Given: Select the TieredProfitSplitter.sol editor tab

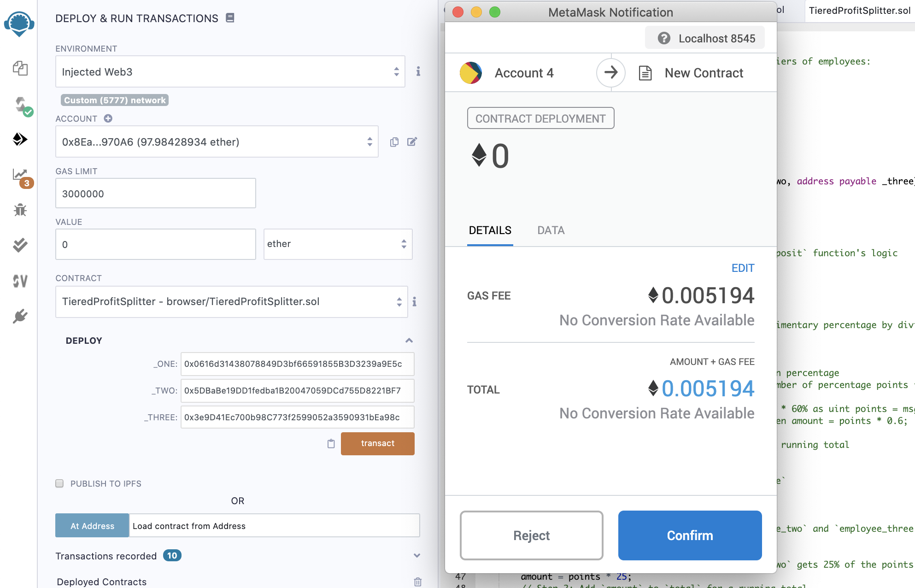Looking at the screenshot, I should click(x=859, y=11).
